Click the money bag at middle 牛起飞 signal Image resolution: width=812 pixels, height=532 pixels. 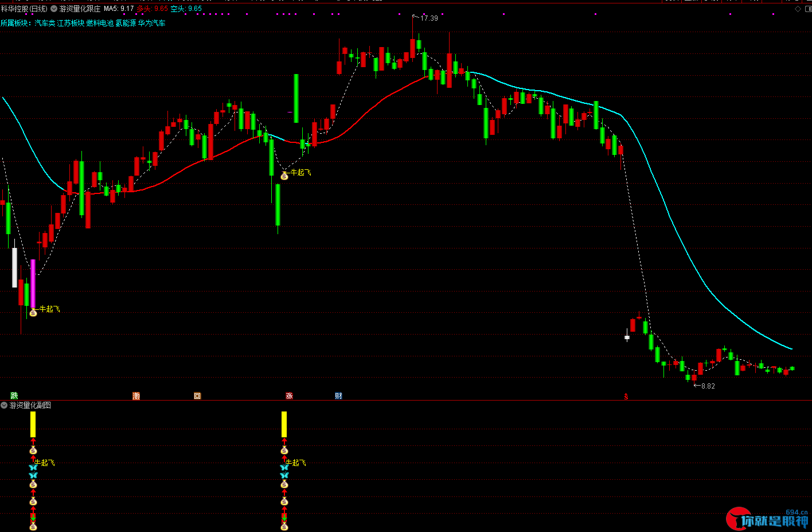pos(284,176)
